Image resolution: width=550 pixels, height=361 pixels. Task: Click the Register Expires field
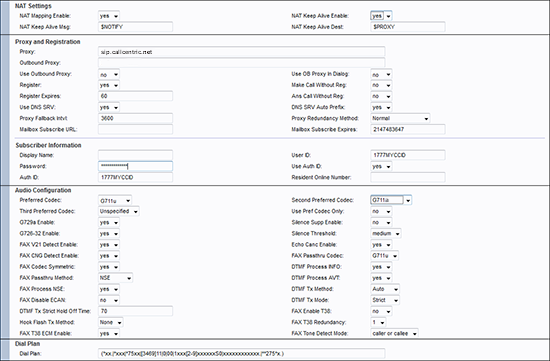point(135,96)
